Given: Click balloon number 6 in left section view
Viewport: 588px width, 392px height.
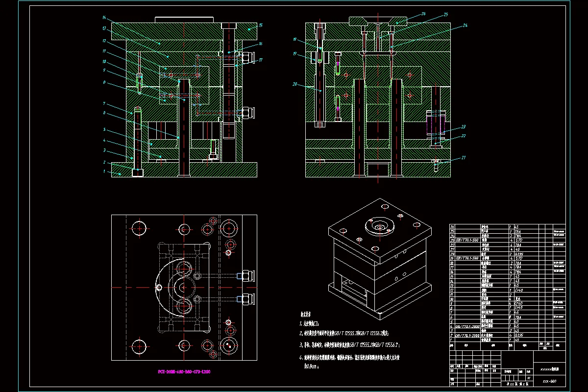Looking at the screenshot, I should pyautogui.click(x=104, y=113).
